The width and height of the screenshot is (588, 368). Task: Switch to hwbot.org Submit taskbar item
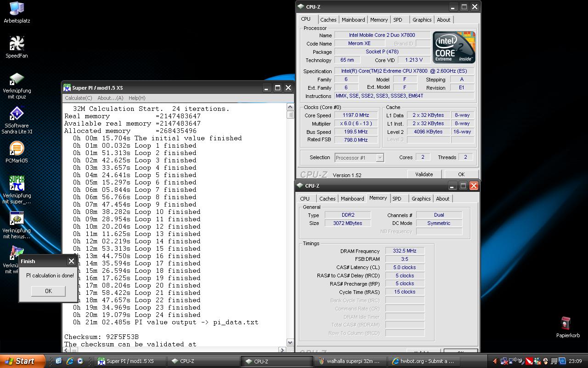coord(424,361)
